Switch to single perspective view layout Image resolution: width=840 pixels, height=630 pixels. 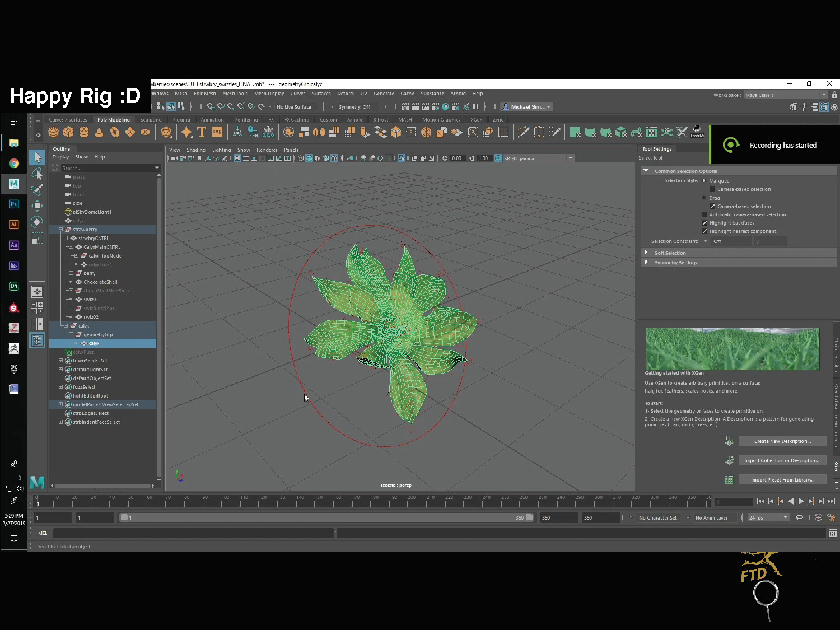click(37, 291)
